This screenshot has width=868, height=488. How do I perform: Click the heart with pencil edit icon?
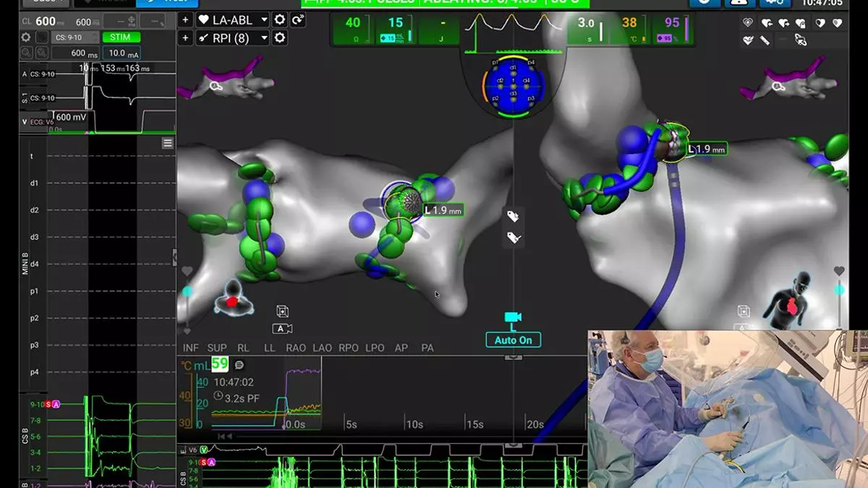coord(748,40)
